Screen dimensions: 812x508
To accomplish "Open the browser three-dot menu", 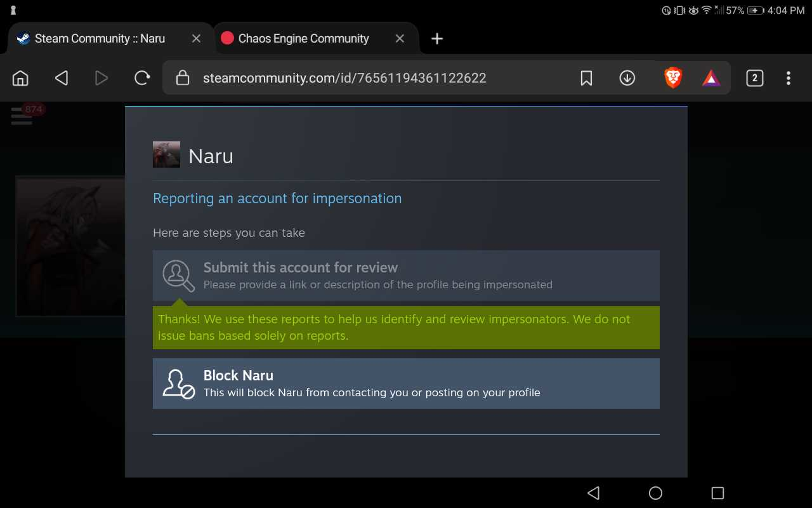I will [x=789, y=78].
